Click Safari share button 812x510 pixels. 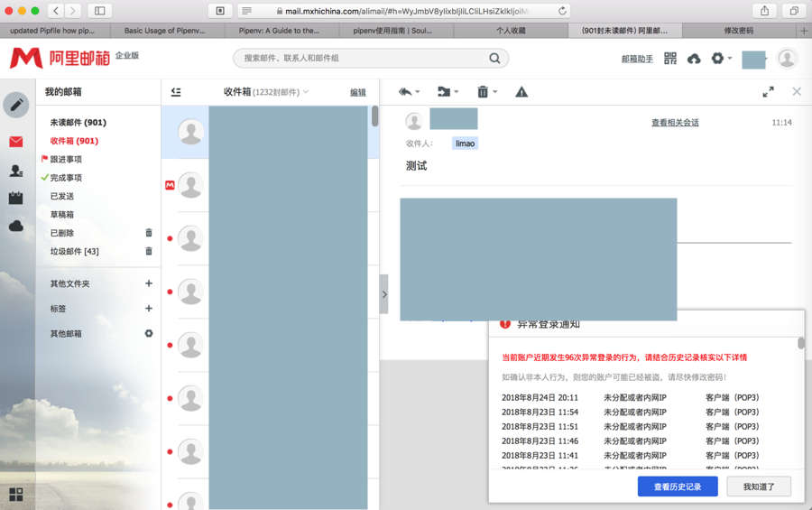764,10
